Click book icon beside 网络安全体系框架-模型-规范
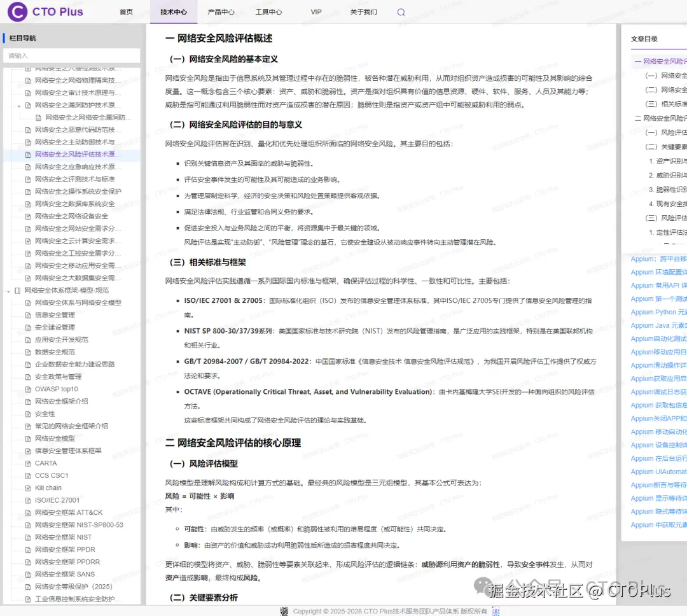687x616 pixels. coord(18,291)
